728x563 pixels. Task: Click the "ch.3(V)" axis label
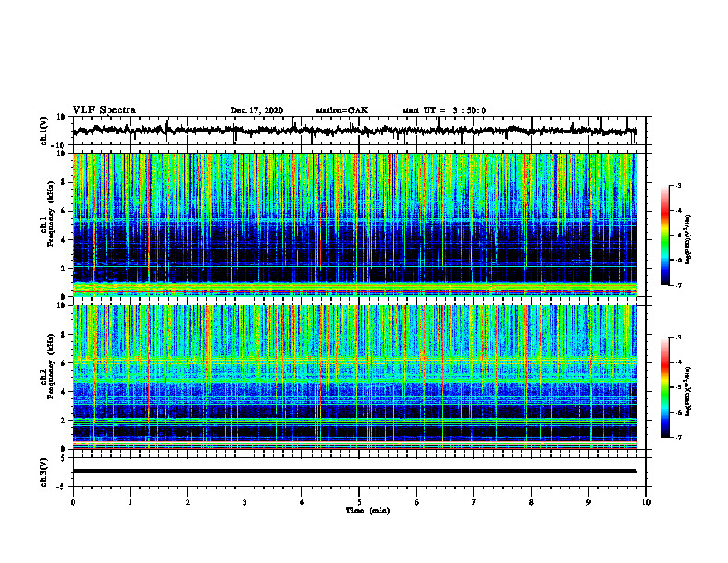pos(44,472)
